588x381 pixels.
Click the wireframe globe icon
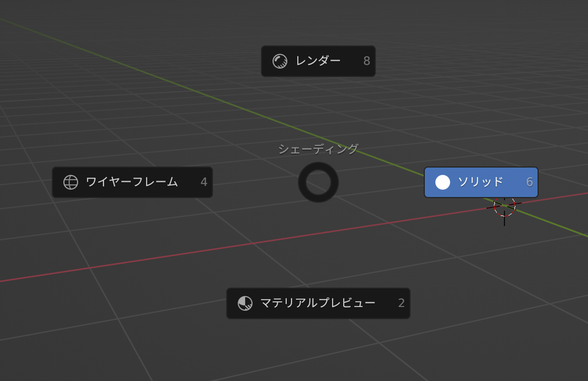pos(71,182)
